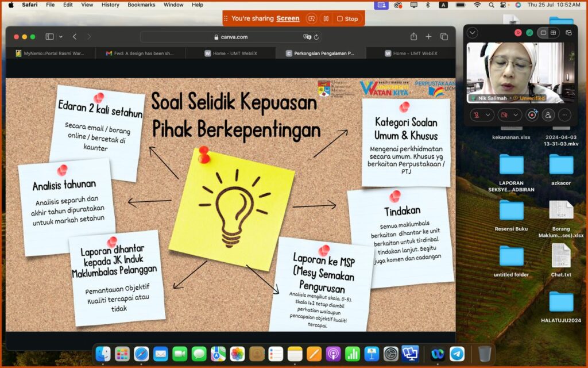Viewport: 588px width, 368px height.
Task: Open Webex more options ellipsis
Action: 565,115
